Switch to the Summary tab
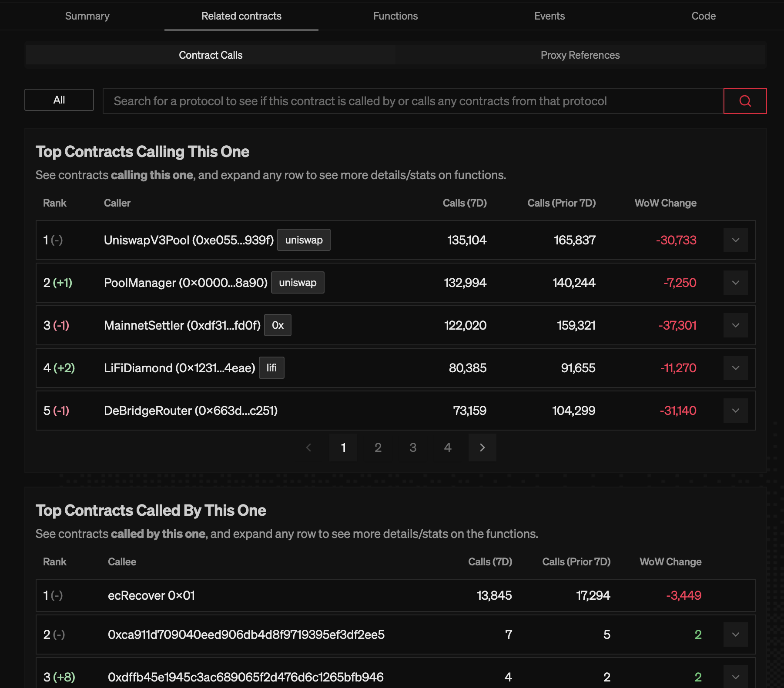Viewport: 784px width, 688px height. point(87,16)
